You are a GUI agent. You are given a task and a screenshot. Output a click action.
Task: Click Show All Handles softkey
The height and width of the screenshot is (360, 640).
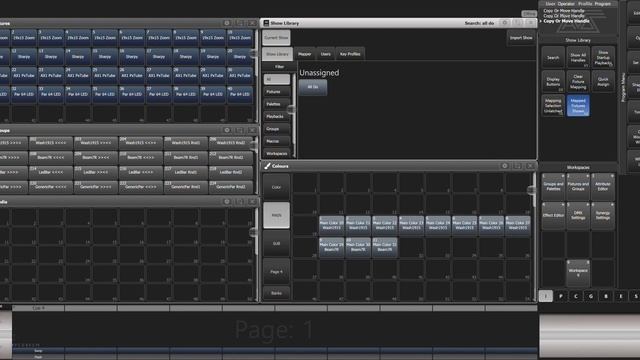[578, 57]
